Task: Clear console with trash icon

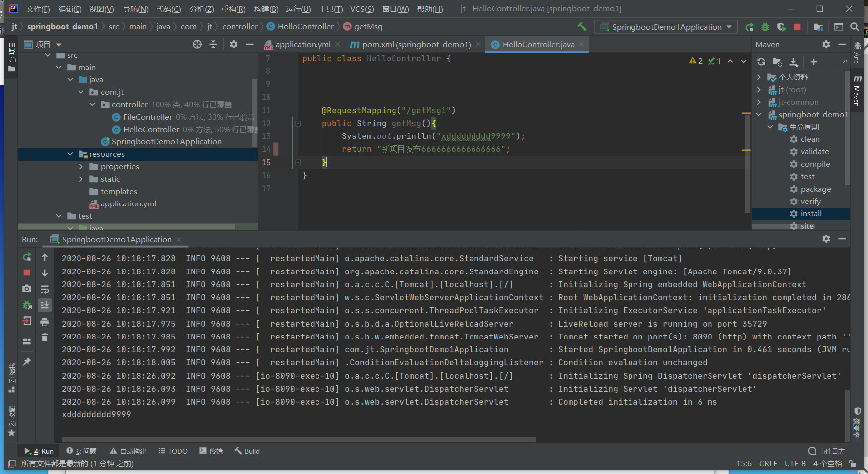Action: (45, 338)
